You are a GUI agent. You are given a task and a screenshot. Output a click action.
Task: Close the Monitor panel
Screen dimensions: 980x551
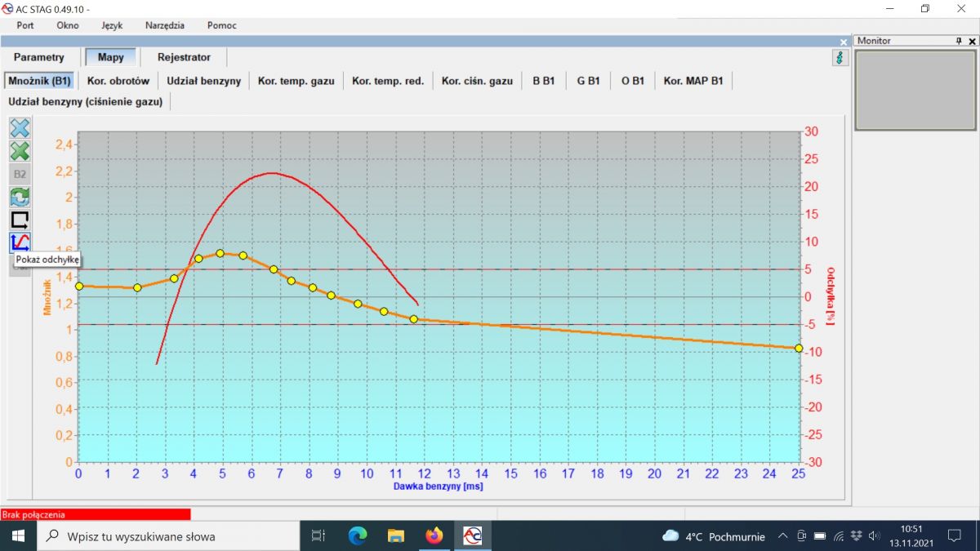972,41
